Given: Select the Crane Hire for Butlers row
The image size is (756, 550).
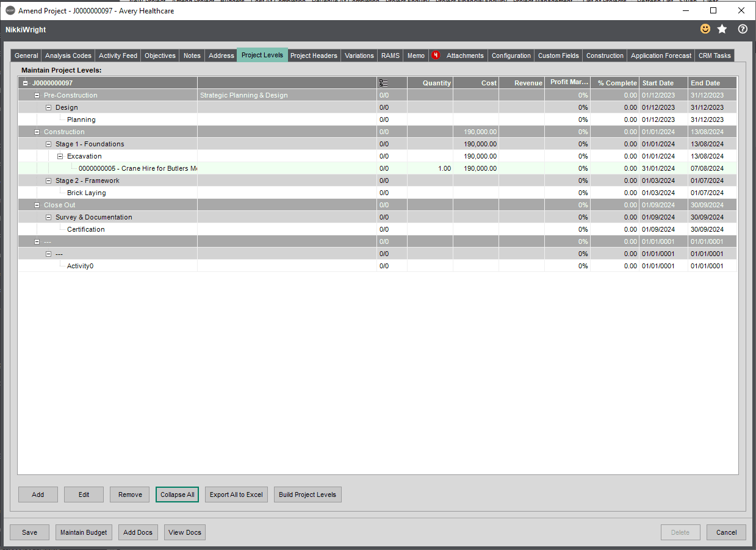Looking at the screenshot, I should tap(377, 168).
